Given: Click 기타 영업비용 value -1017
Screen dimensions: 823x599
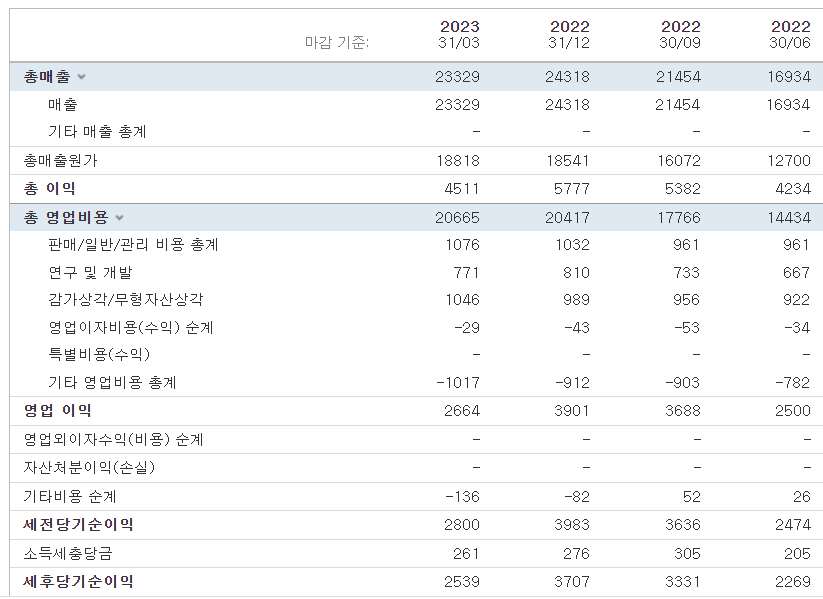Looking at the screenshot, I should click(458, 383).
